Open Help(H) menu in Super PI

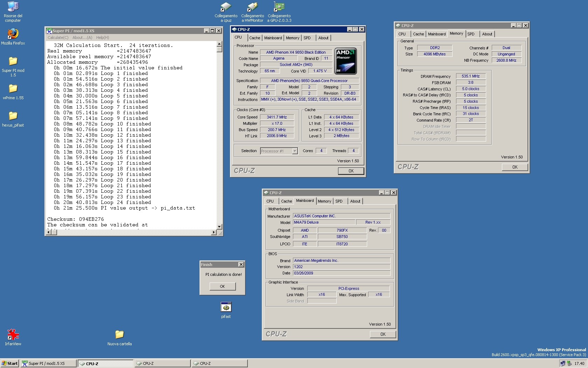[103, 38]
